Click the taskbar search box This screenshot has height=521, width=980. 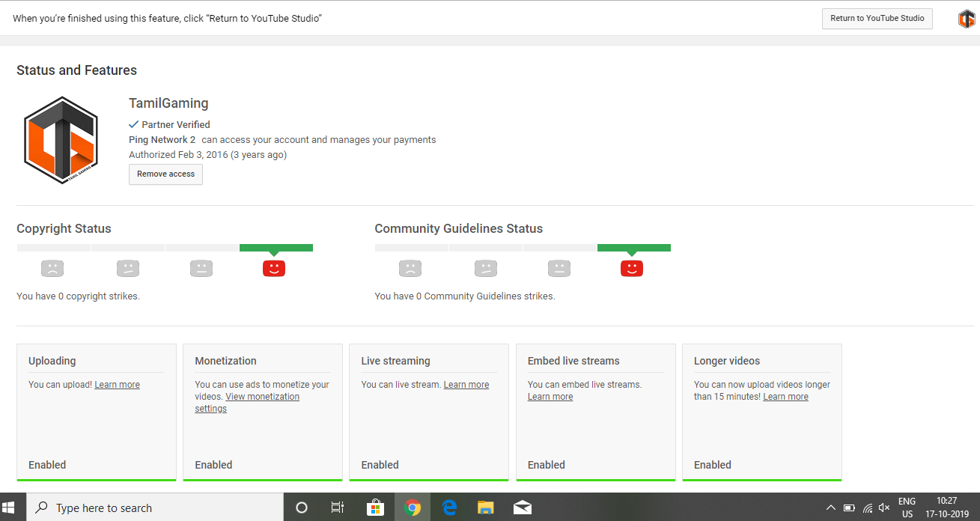click(x=155, y=508)
